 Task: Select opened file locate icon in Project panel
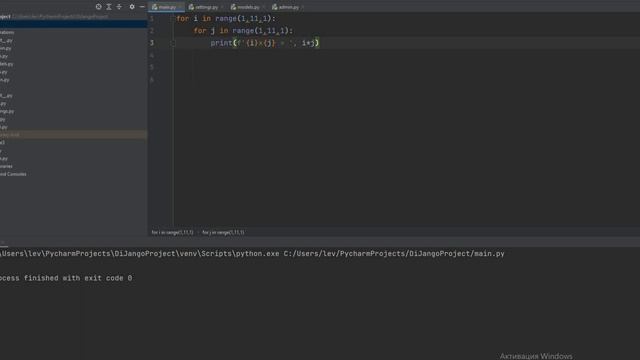[98, 7]
